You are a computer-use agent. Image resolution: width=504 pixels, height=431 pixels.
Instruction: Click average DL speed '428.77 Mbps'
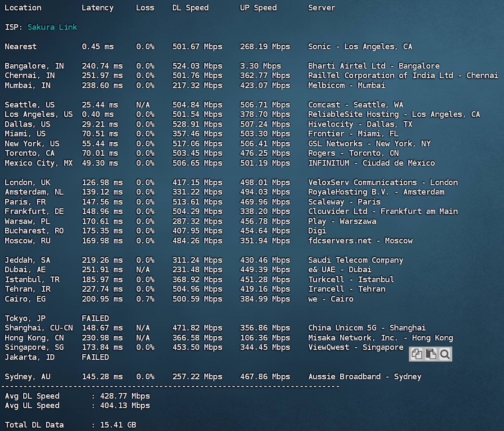coord(125,396)
